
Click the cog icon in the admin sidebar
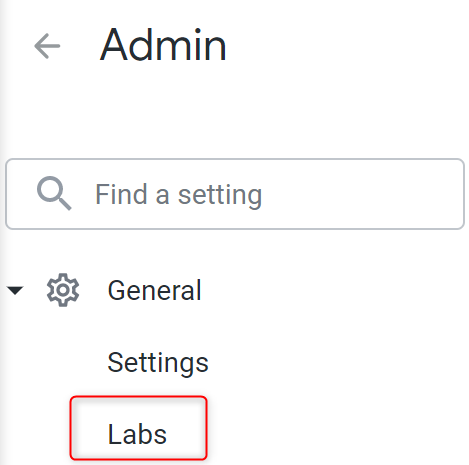(63, 290)
